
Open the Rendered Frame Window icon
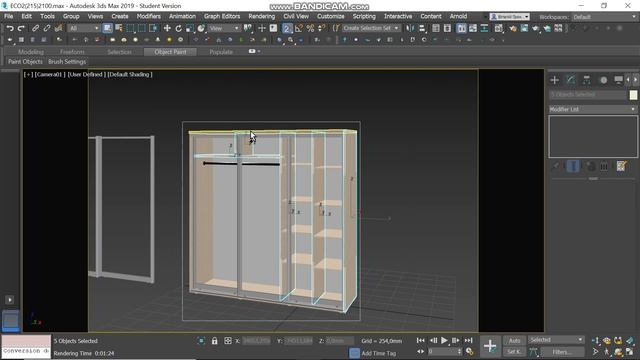click(524, 28)
